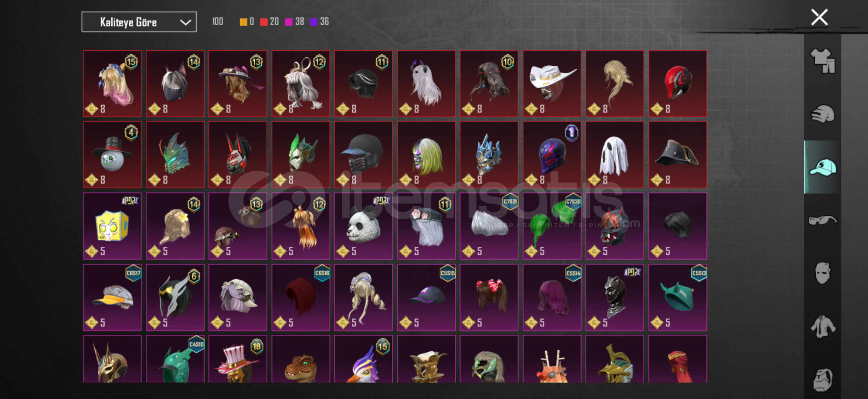868x399 pixels.
Task: Select the cap headgear category icon
Action: click(823, 167)
